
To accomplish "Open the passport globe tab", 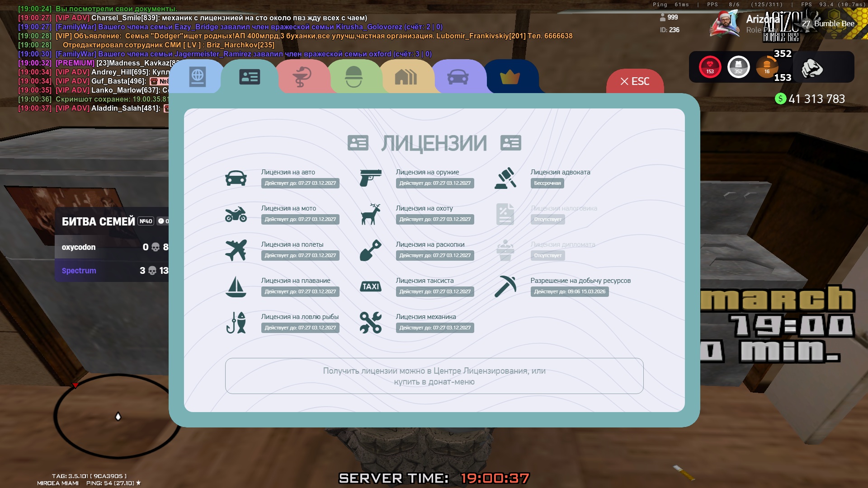I will (x=198, y=77).
